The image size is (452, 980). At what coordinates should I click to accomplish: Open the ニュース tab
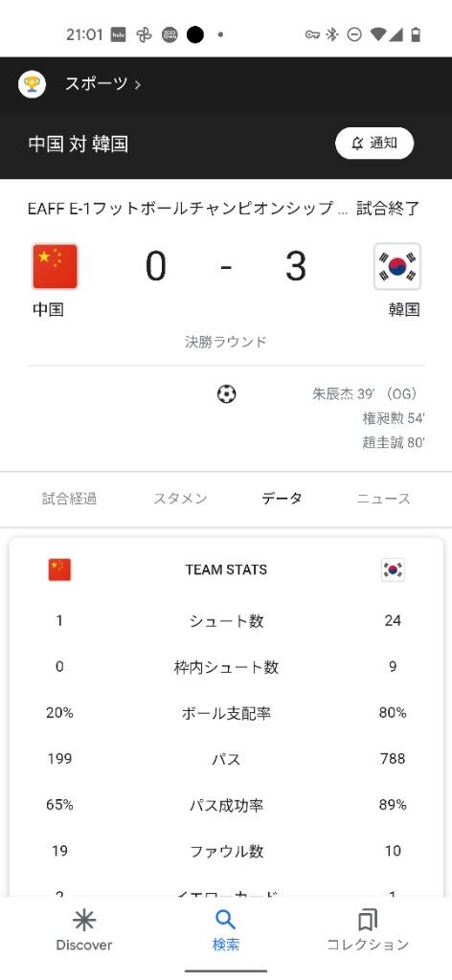coord(383,499)
